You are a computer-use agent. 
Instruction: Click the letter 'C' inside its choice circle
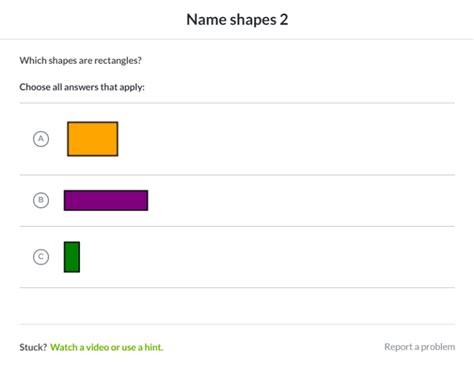(41, 257)
